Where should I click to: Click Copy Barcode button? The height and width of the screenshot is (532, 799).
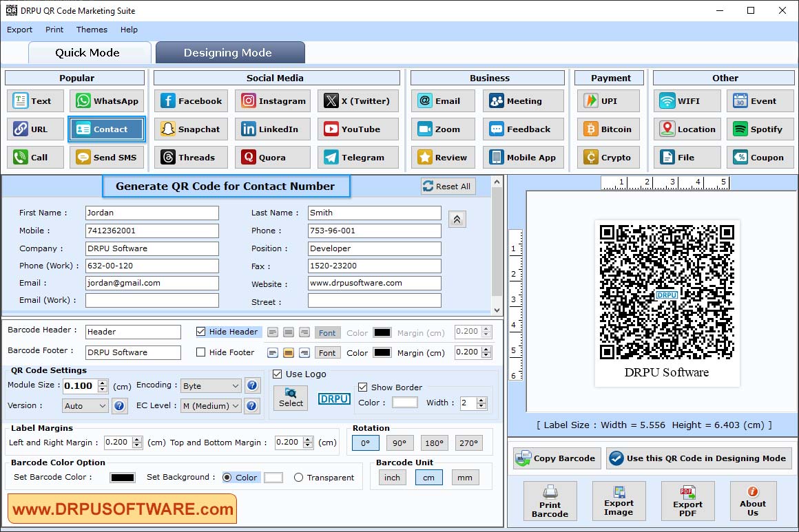point(557,458)
